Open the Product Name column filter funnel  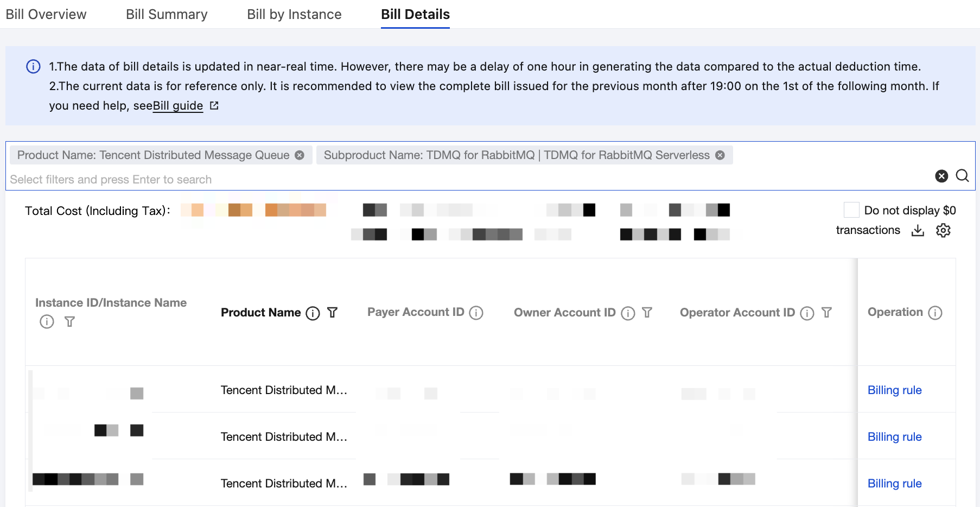(333, 313)
